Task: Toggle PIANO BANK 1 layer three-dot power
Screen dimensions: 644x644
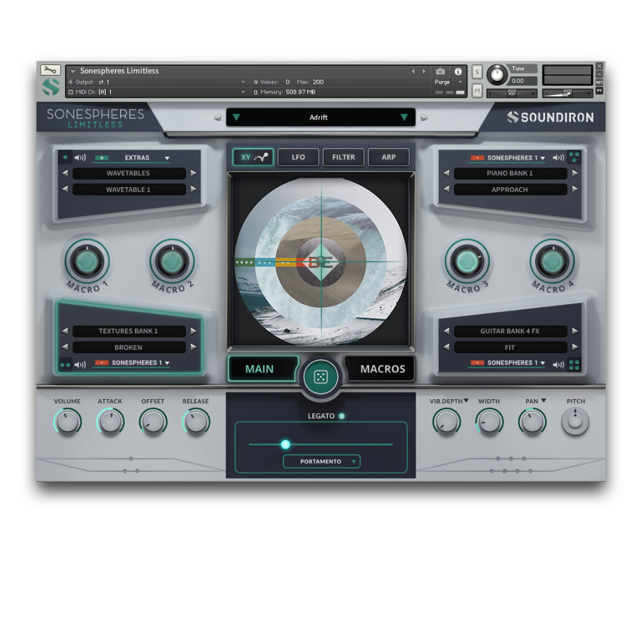Action: [574, 157]
